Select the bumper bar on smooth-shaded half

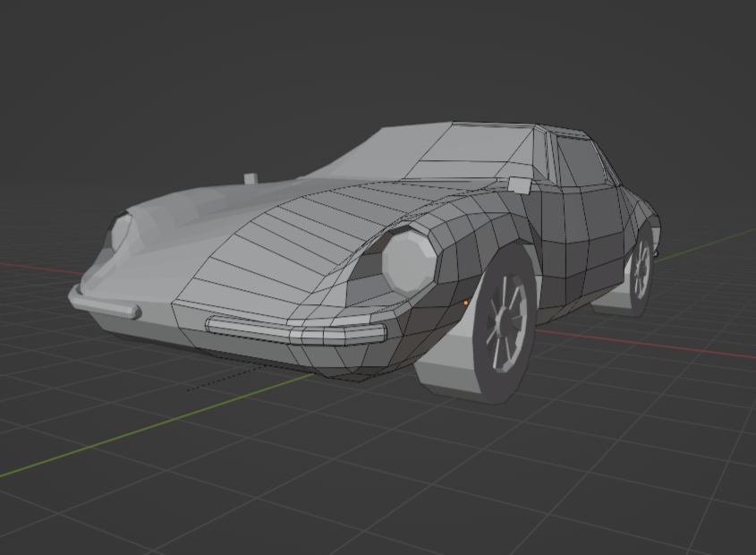click(x=104, y=303)
